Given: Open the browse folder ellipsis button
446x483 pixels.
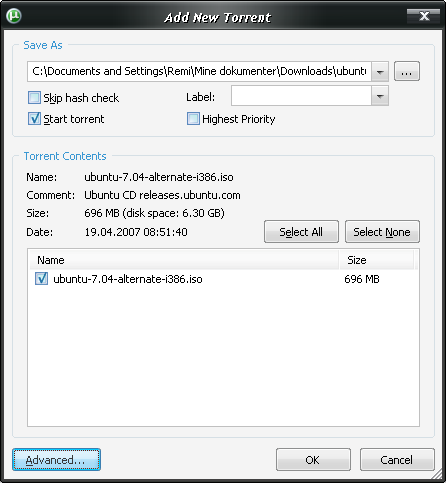Looking at the screenshot, I should pos(407,71).
